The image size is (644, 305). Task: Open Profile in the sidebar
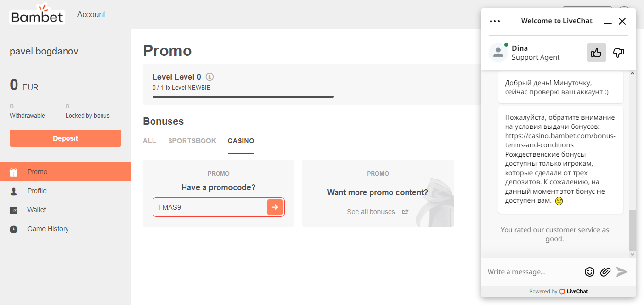point(37,191)
